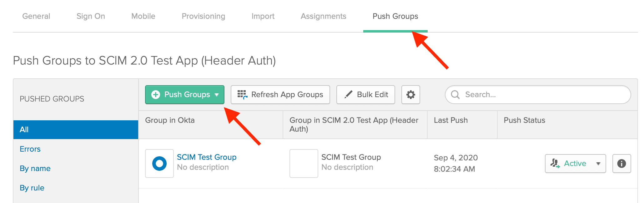Click the magnifying glass in the search bar
The height and width of the screenshot is (203, 644).
click(455, 95)
